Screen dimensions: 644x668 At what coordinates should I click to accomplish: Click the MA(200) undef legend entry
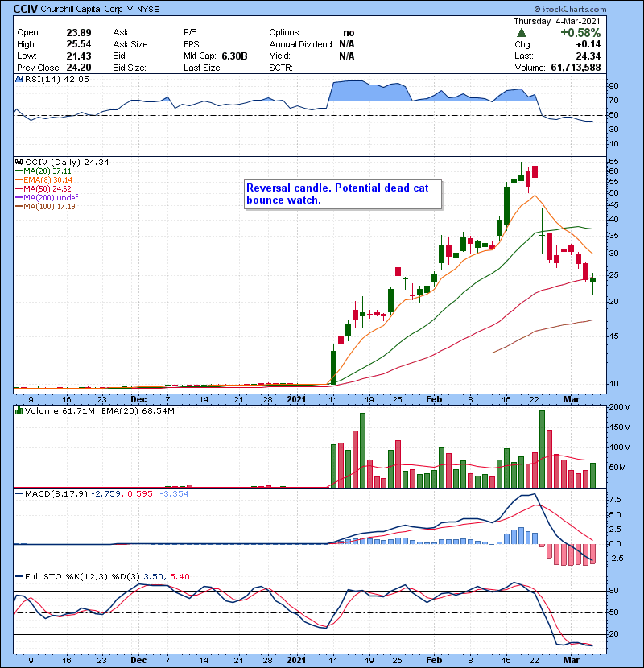[x=47, y=198]
